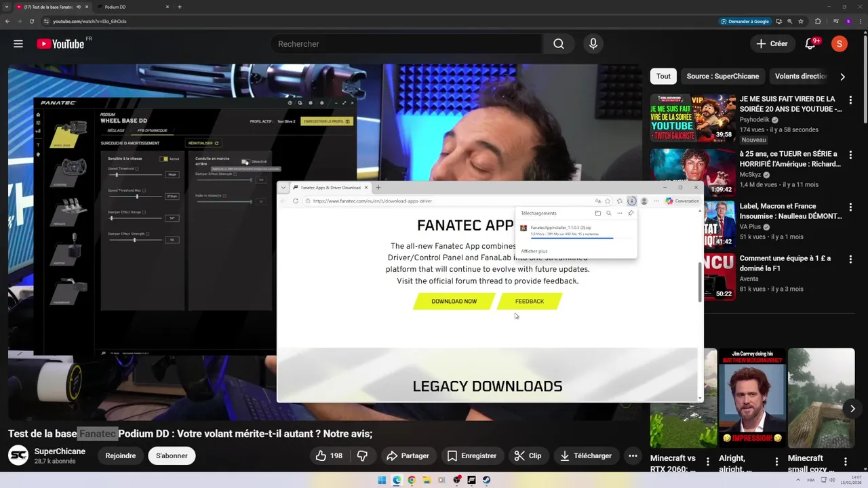Open File Explorer from taskbar
Screen dimensions: 868x488
coord(427,480)
